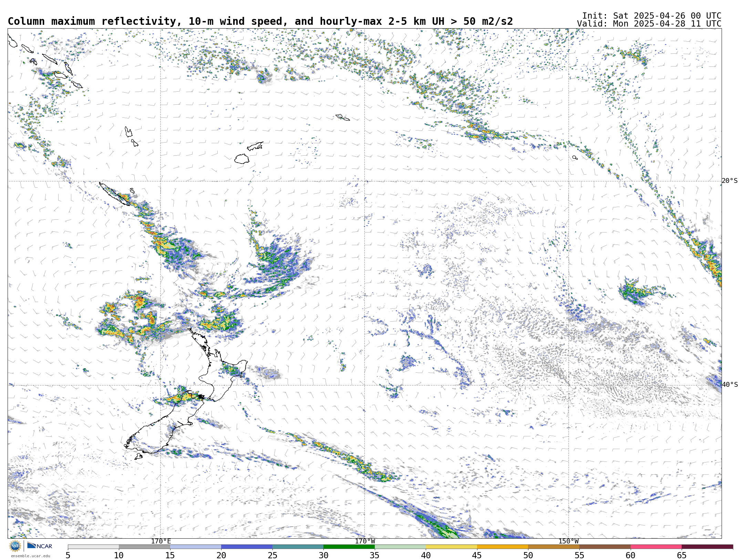744x560 pixels.
Task: Click the New Caledonia island outline
Action: click(115, 194)
